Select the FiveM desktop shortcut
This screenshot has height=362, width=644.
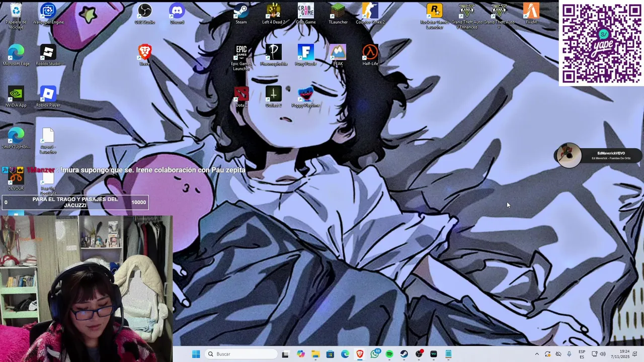531,14
